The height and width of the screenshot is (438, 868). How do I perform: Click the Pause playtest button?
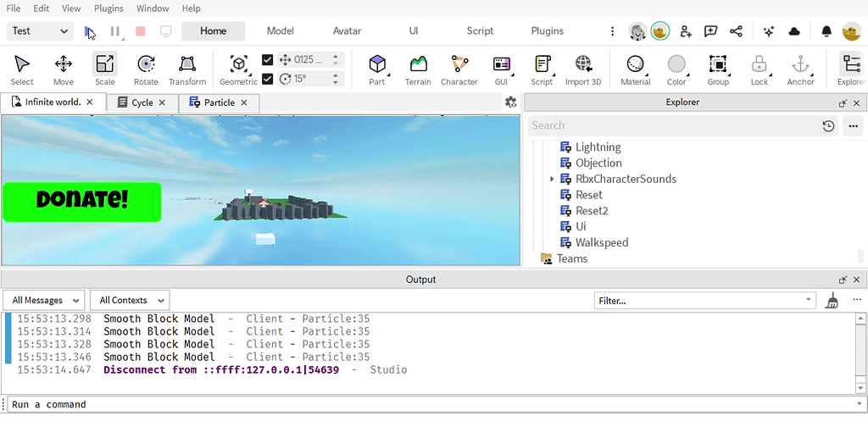pyautogui.click(x=115, y=31)
